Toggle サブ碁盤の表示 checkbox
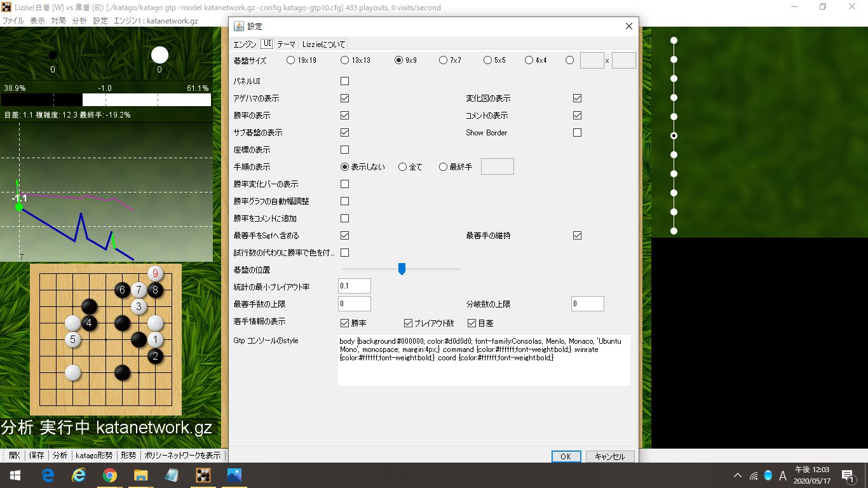The height and width of the screenshot is (488, 868). pos(344,133)
